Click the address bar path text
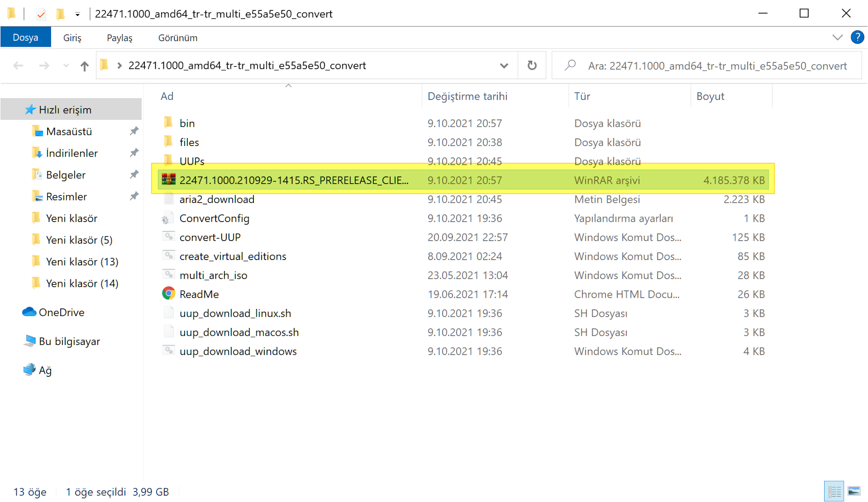Screen dimensions: 868x502 [x=247, y=66]
